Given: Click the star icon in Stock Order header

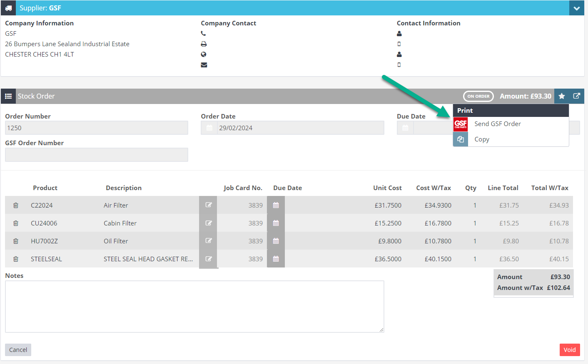Looking at the screenshot, I should click(562, 96).
